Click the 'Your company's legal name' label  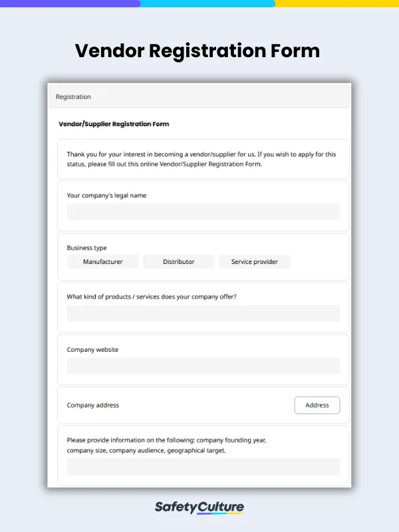pyautogui.click(x=106, y=196)
